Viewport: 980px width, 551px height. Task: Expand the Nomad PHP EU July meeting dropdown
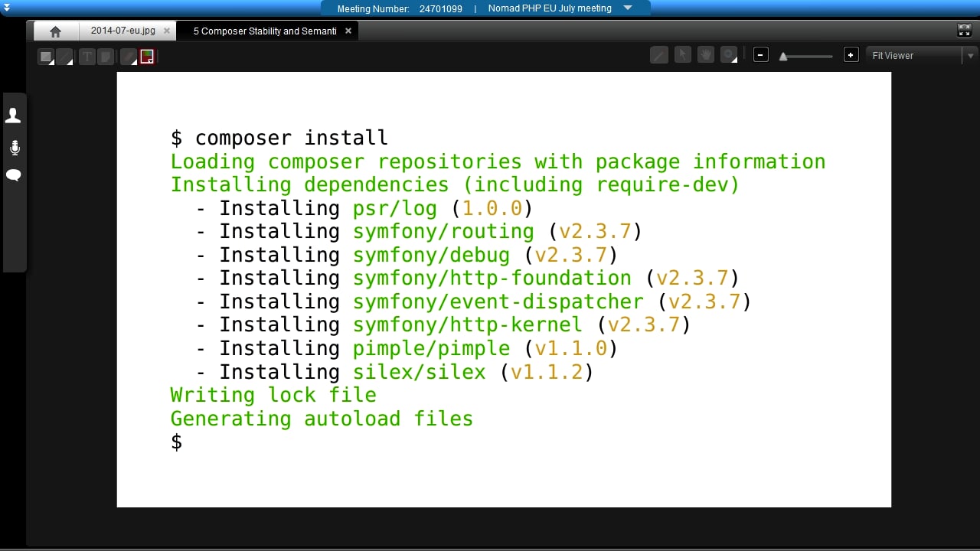tap(628, 8)
